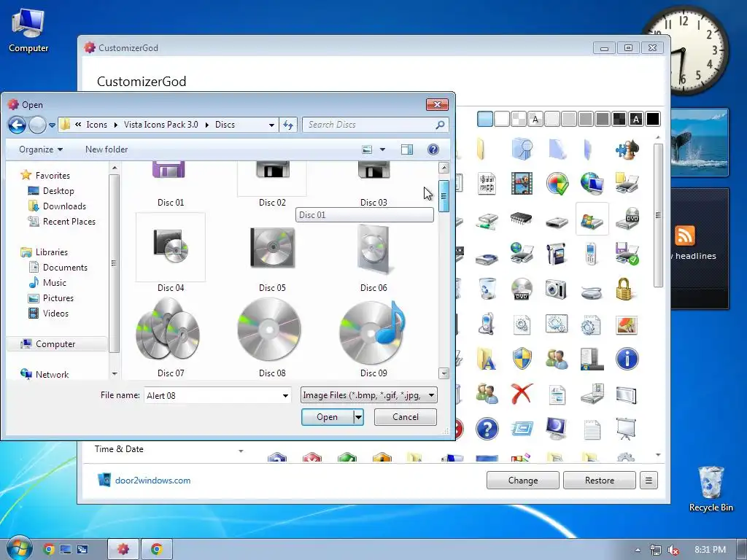Open Downloads in the navigation pane
747x560 pixels.
[64, 206]
